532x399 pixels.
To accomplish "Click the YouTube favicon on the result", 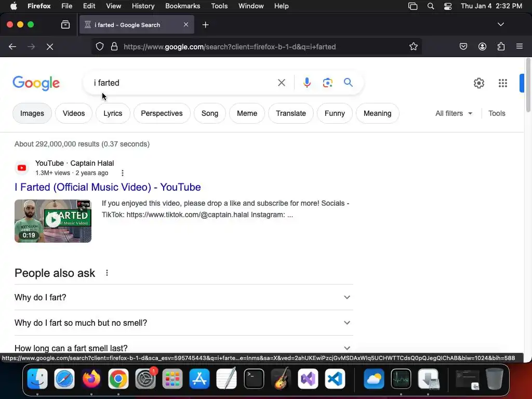I will pyautogui.click(x=22, y=168).
